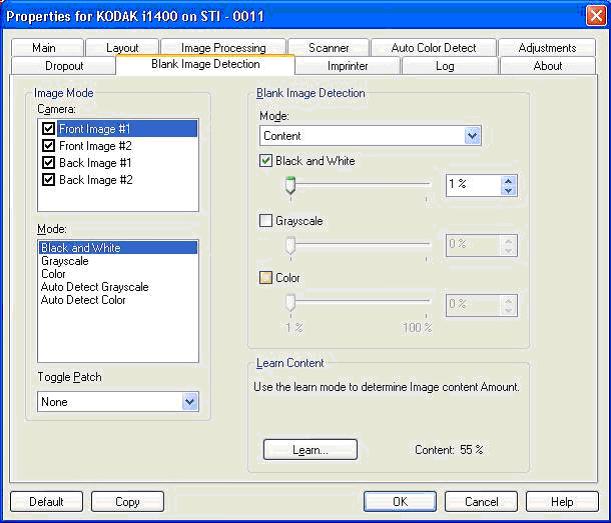Disable the Black and White detection checkbox
Image resolution: width=611 pixels, height=523 pixels.
coord(266,161)
